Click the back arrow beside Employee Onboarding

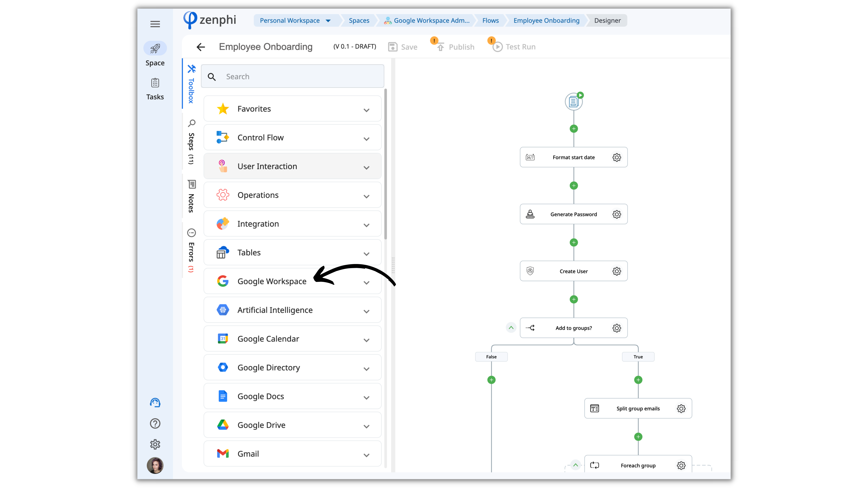click(201, 47)
